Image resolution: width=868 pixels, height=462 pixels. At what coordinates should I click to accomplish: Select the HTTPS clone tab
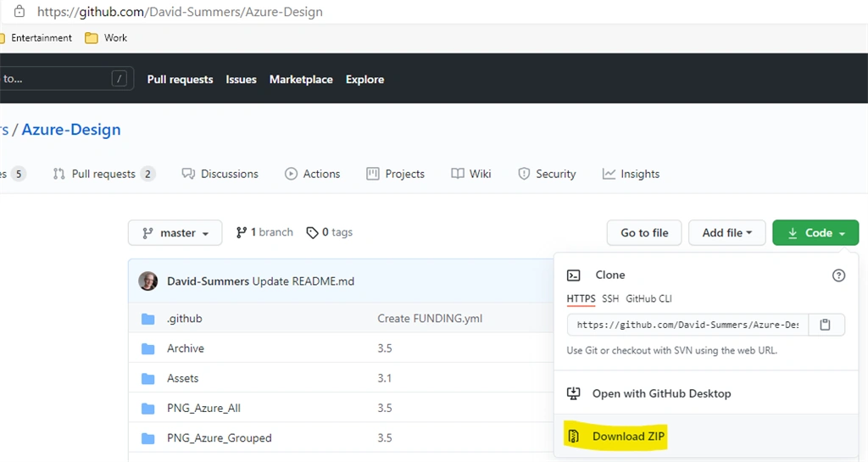pos(581,298)
